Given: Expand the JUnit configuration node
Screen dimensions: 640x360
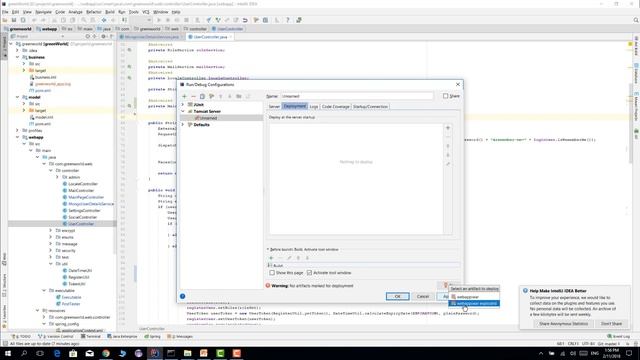Looking at the screenshot, I should (x=183, y=104).
